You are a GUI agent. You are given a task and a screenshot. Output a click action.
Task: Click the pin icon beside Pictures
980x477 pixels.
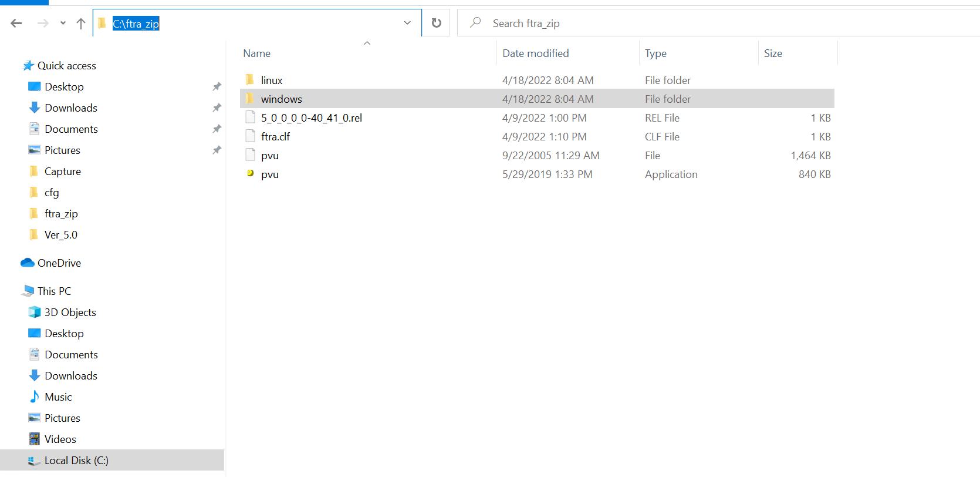(x=217, y=150)
